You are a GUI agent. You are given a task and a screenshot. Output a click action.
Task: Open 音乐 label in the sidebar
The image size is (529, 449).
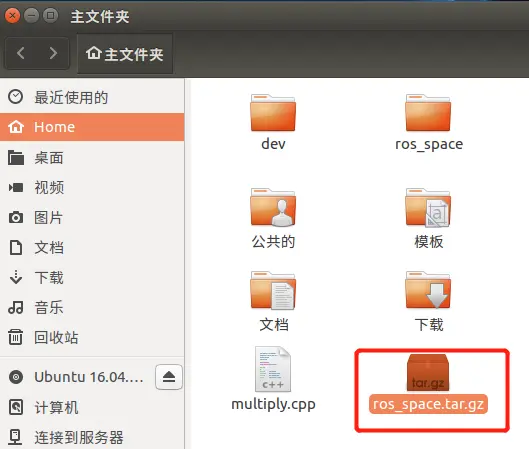49,307
